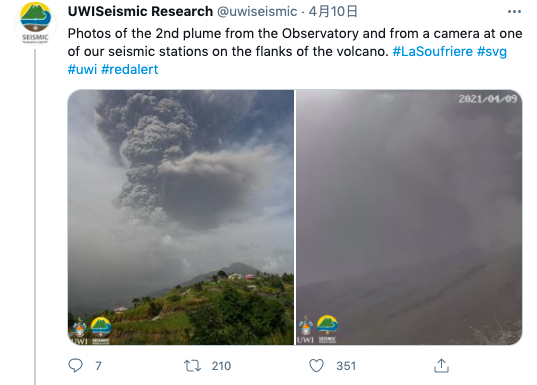Click the reply count 7
537x385 pixels.
coord(98,366)
